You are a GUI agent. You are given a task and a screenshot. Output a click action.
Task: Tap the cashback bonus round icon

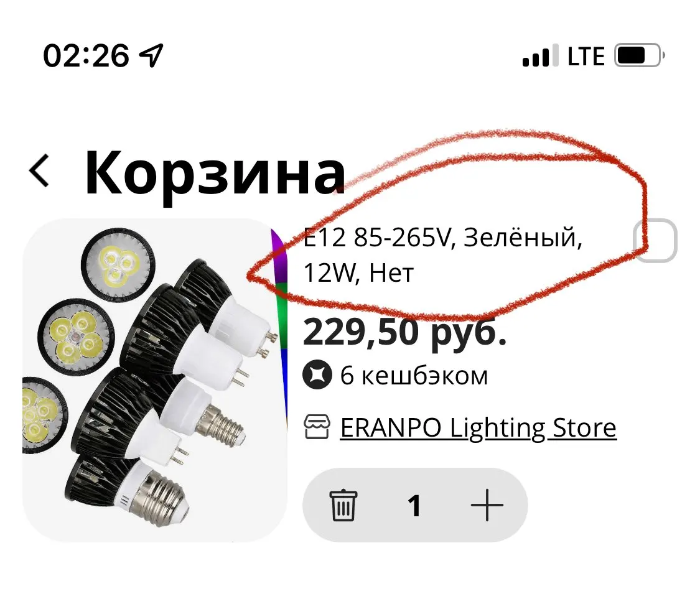coord(317,374)
